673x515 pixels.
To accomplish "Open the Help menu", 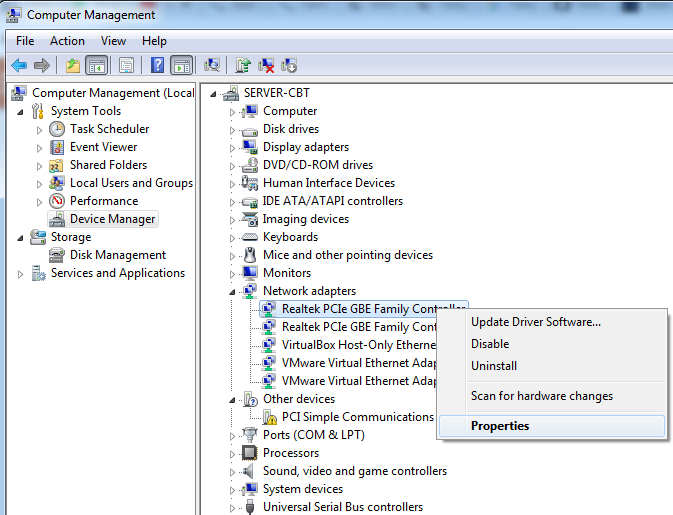I will [x=154, y=41].
